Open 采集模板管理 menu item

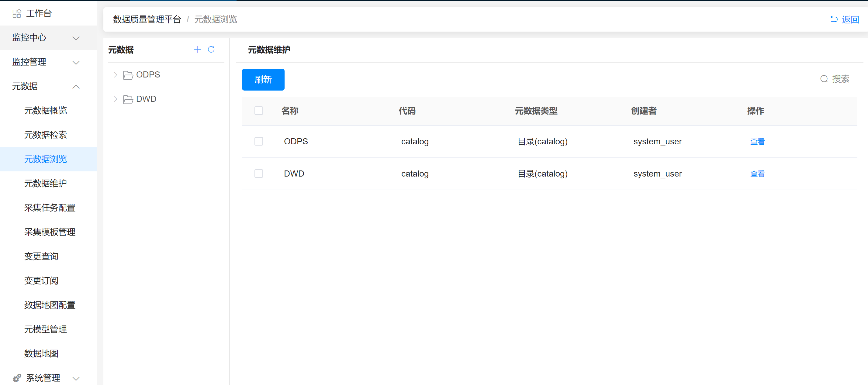49,232
